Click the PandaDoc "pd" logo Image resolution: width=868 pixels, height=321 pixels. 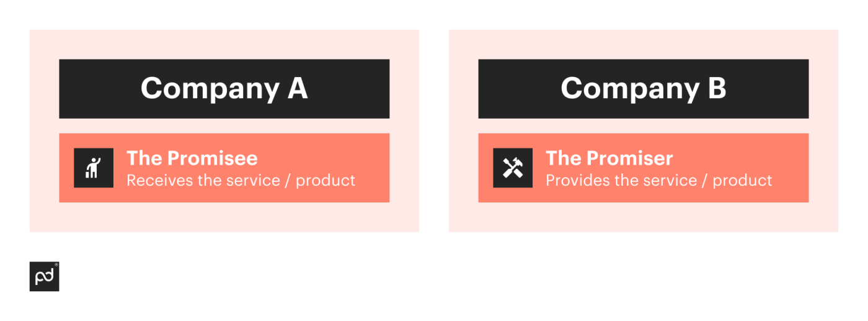[x=44, y=277]
